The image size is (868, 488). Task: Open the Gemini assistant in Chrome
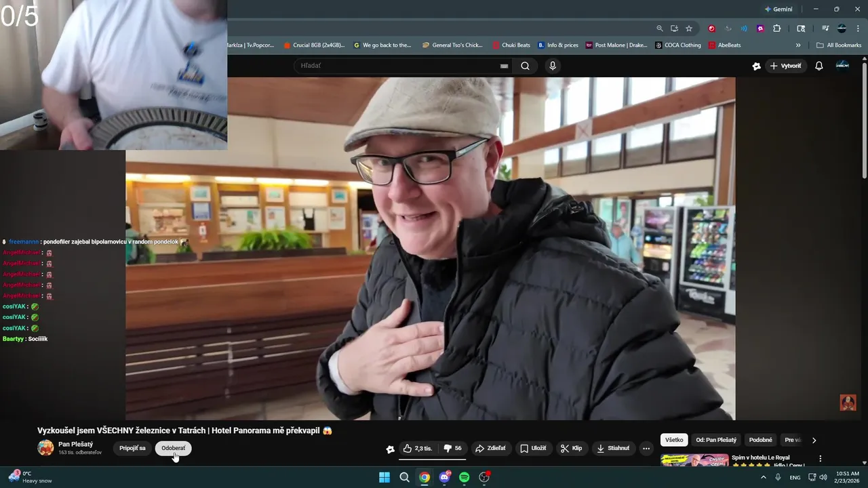tap(778, 9)
